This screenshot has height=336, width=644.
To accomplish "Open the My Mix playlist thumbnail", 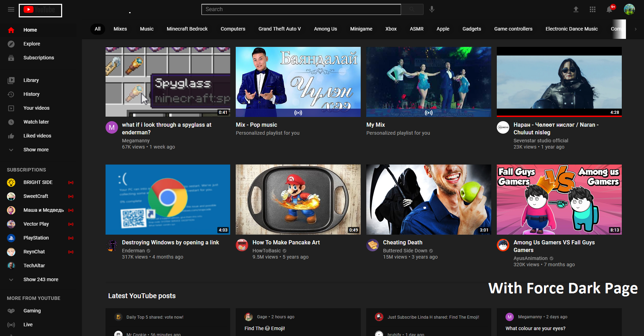I will [429, 82].
